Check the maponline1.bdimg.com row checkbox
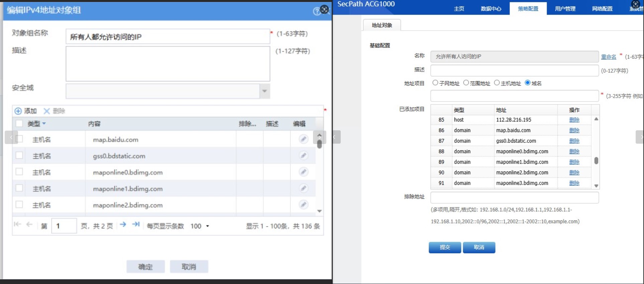The height and width of the screenshot is (284, 644). pyautogui.click(x=19, y=188)
